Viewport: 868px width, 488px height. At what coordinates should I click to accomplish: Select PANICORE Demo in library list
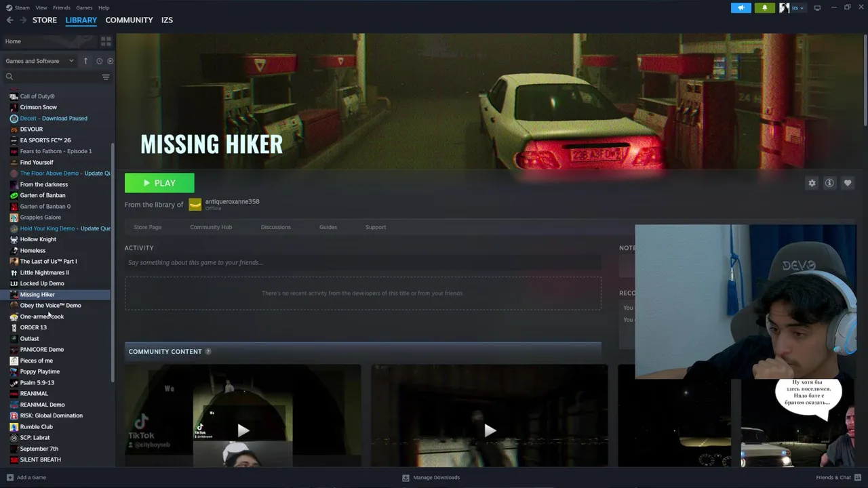[42, 350]
